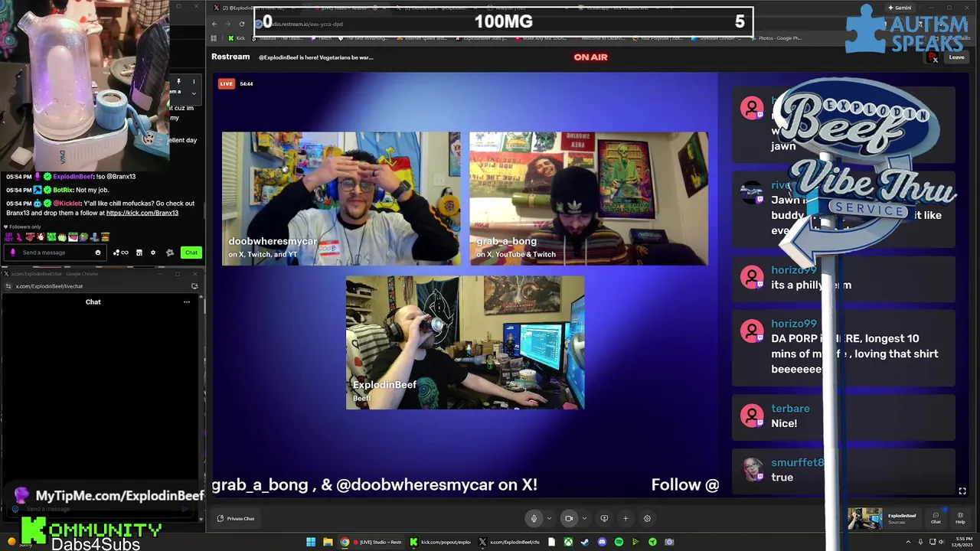Switch to Chrome LIVE Studio taskbar item
This screenshot has width=980, height=551.
pos(371,542)
